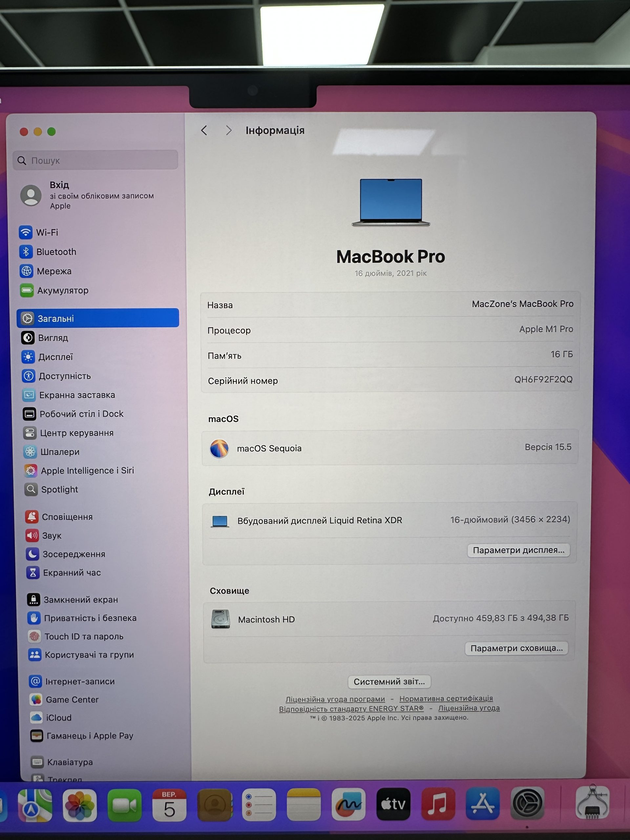Click Macintosh HD storage row

(x=389, y=619)
